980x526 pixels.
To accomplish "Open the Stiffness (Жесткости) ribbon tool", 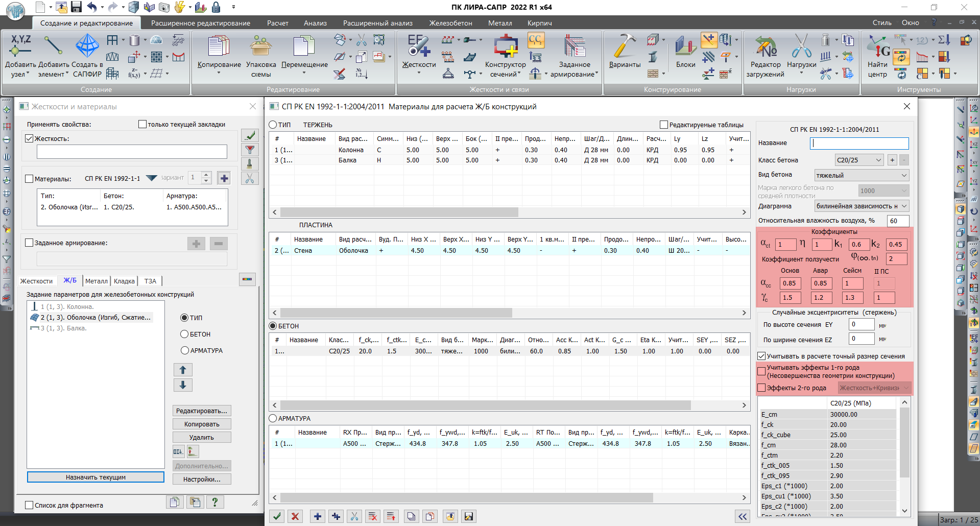I will pyautogui.click(x=419, y=47).
